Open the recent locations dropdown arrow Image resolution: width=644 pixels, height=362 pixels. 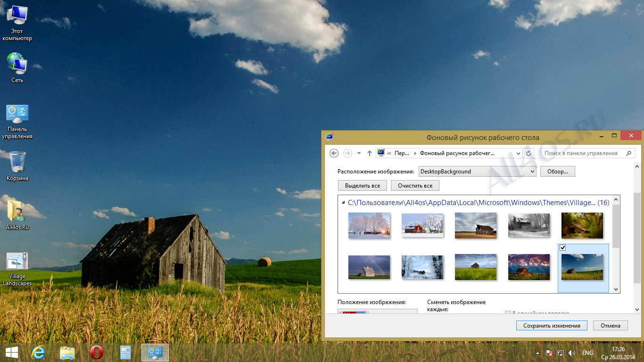(x=359, y=153)
